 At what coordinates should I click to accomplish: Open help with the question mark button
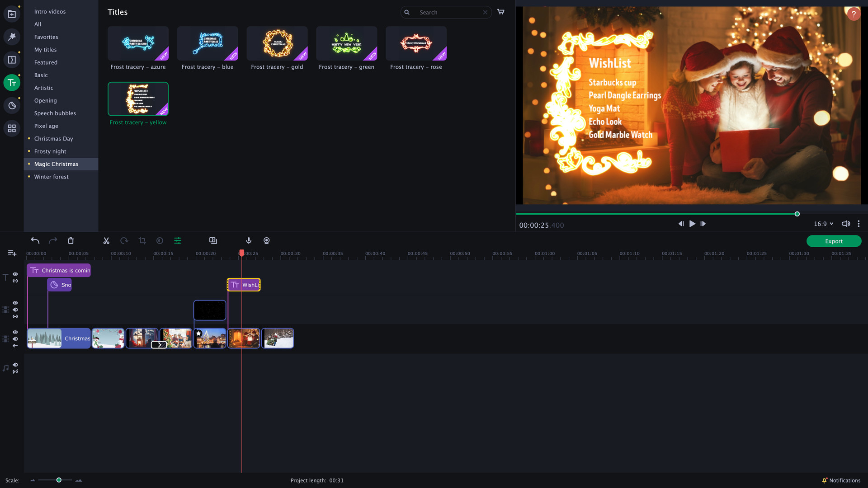[x=854, y=14]
